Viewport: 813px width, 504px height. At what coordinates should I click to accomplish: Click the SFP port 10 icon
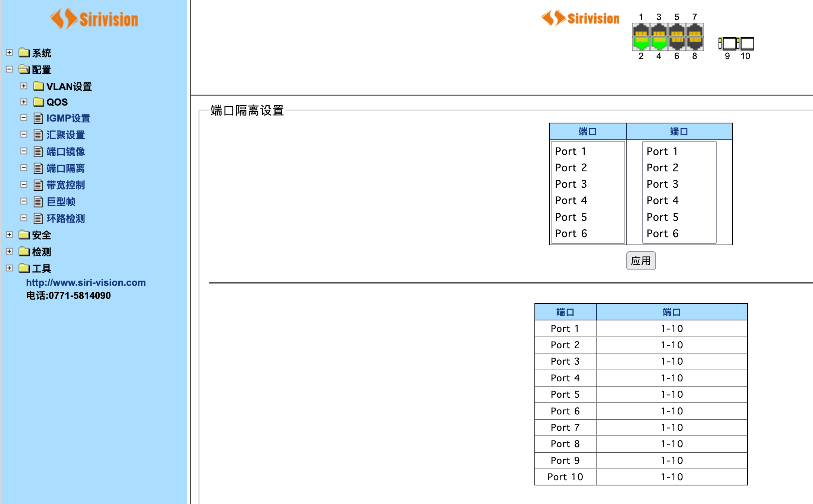(747, 43)
